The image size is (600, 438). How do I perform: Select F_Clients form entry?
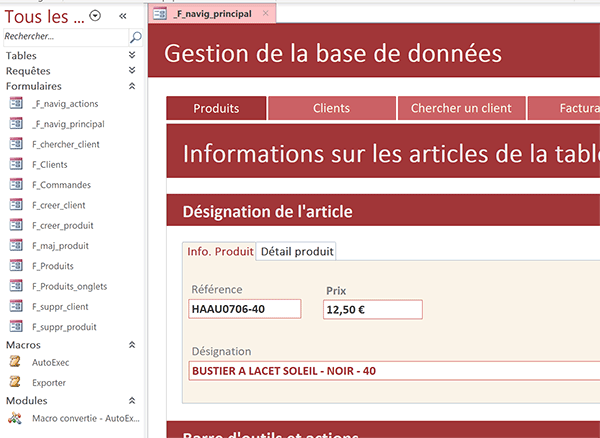[x=50, y=164]
